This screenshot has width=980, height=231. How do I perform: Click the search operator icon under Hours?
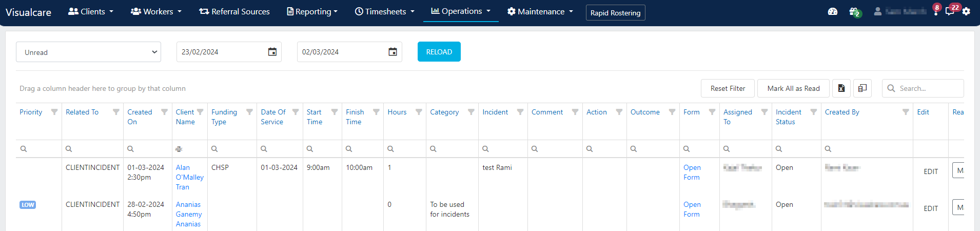point(391,149)
